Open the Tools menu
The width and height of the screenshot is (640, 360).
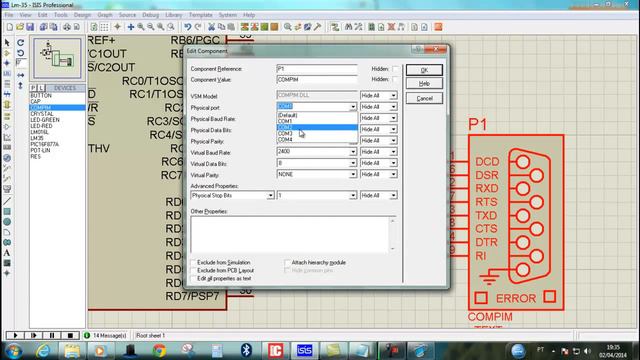(x=60, y=15)
